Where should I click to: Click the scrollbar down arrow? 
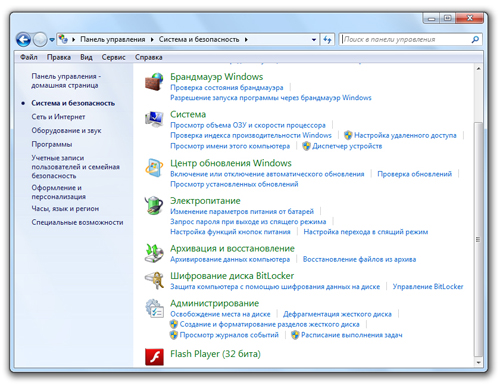[478, 362]
